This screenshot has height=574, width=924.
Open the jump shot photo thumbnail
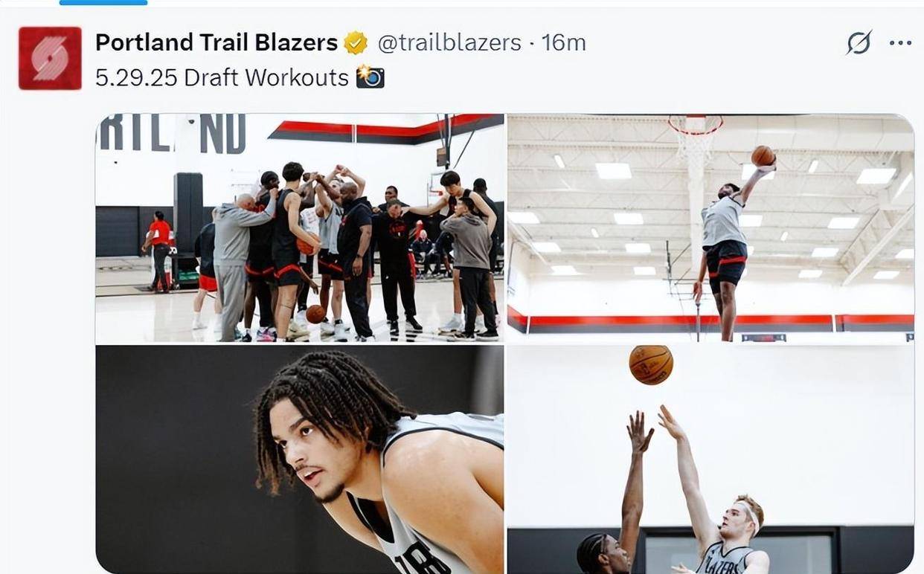(710, 459)
